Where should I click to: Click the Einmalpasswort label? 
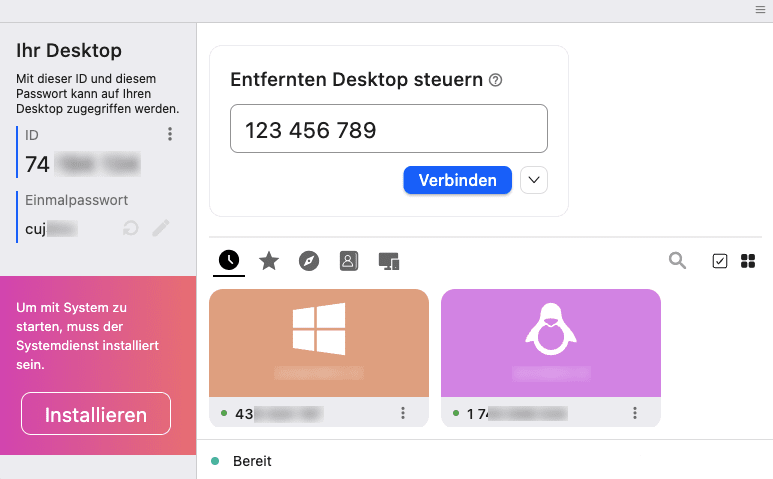76,200
